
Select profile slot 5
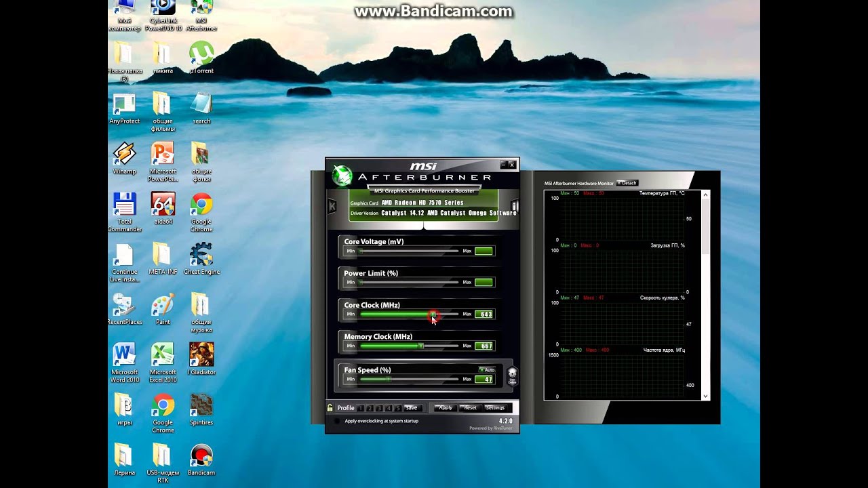pyautogui.click(x=398, y=408)
